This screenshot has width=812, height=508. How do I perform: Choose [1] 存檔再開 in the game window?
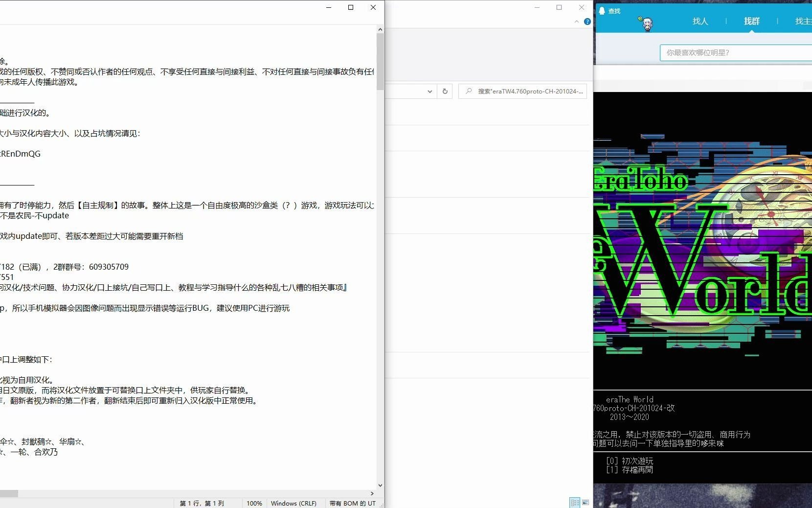630,469
